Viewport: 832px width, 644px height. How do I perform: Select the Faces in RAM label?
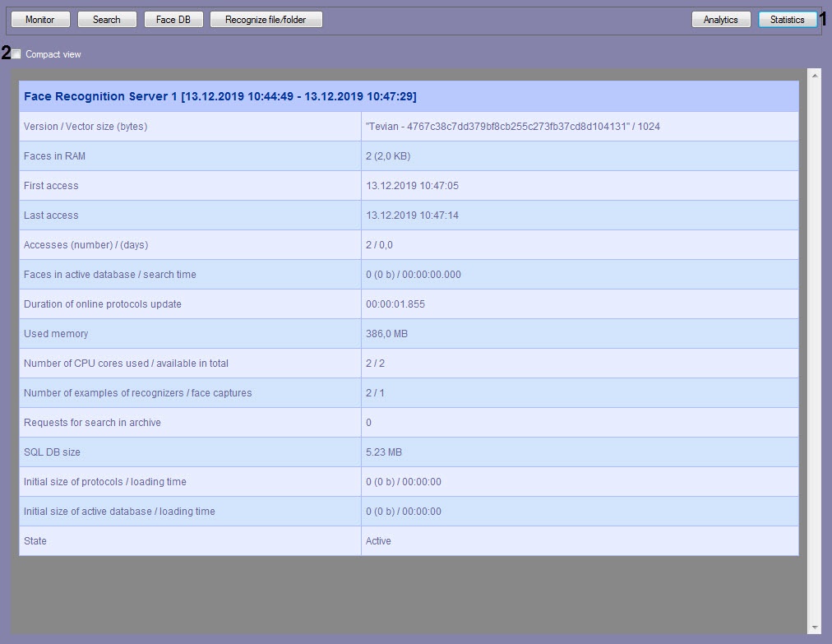click(x=54, y=156)
